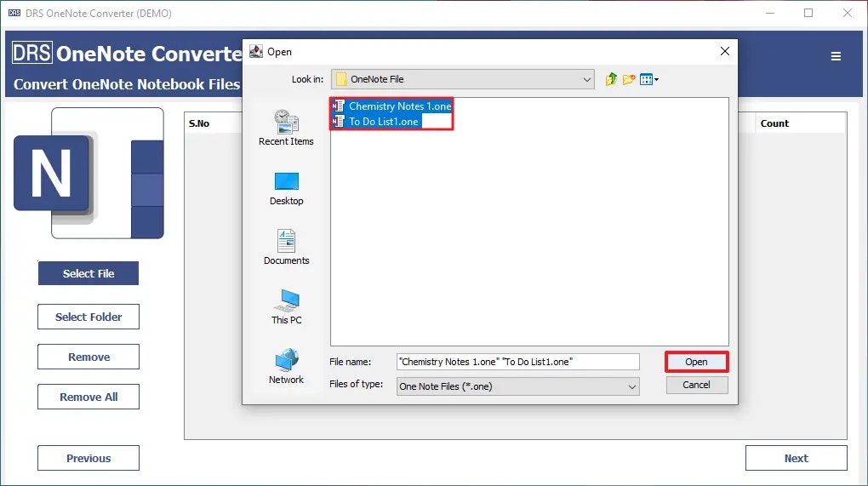Maximize the DRS OneNote Converter window
The image size is (868, 486).
tap(808, 14)
